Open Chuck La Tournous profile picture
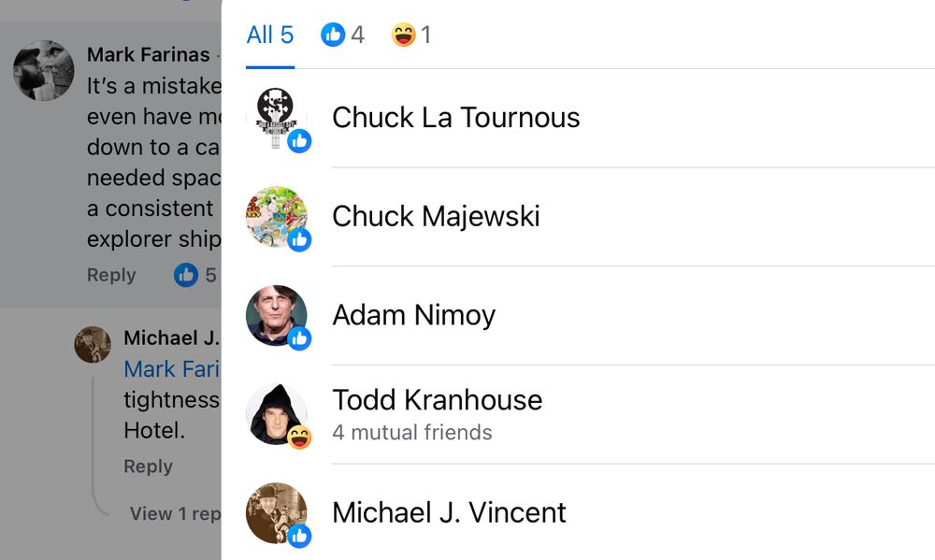The height and width of the screenshot is (560, 935). click(x=276, y=118)
